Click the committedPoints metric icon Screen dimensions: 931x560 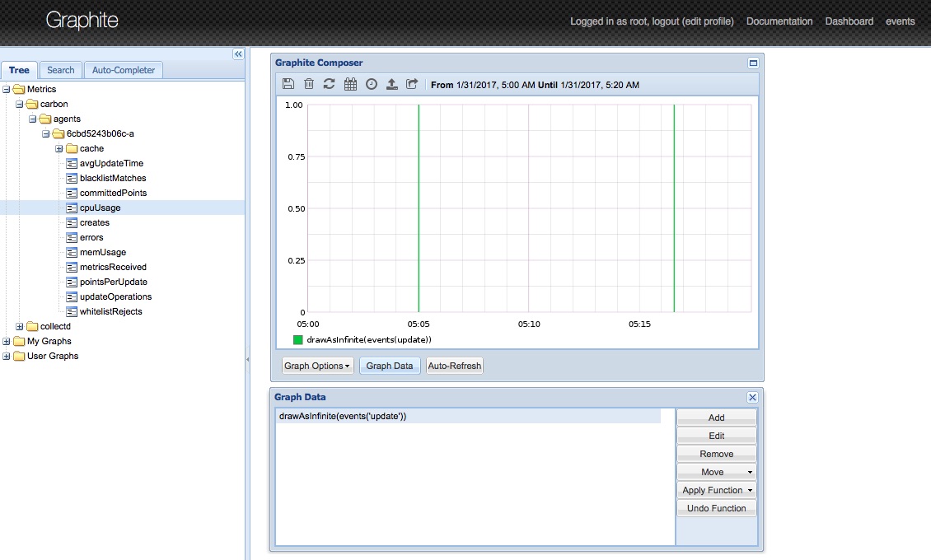pos(72,193)
